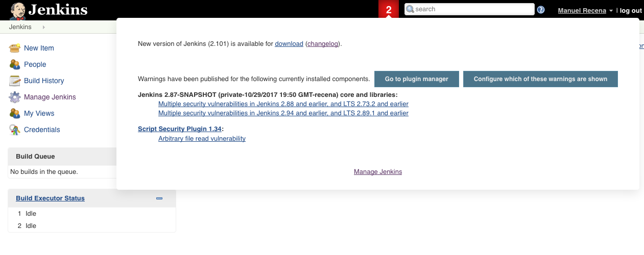Expand the Jenkins breadcrumb arrow
This screenshot has width=644, height=255.
pos(43,27)
